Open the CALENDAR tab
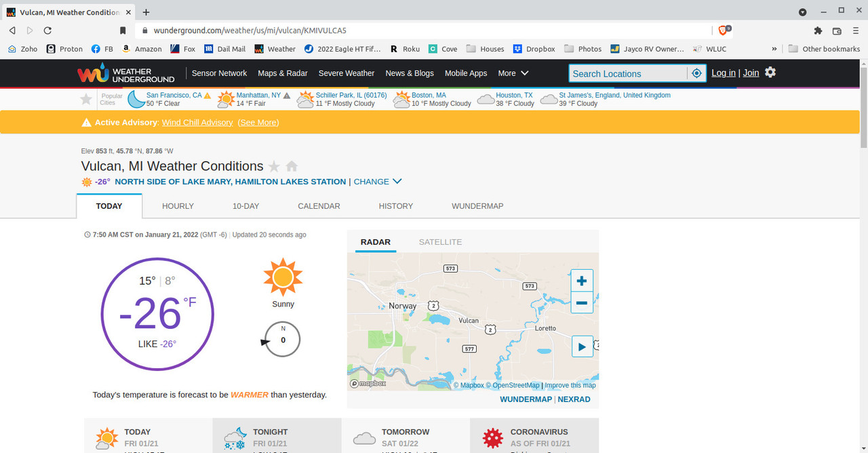This screenshot has height=453, width=868. click(319, 206)
